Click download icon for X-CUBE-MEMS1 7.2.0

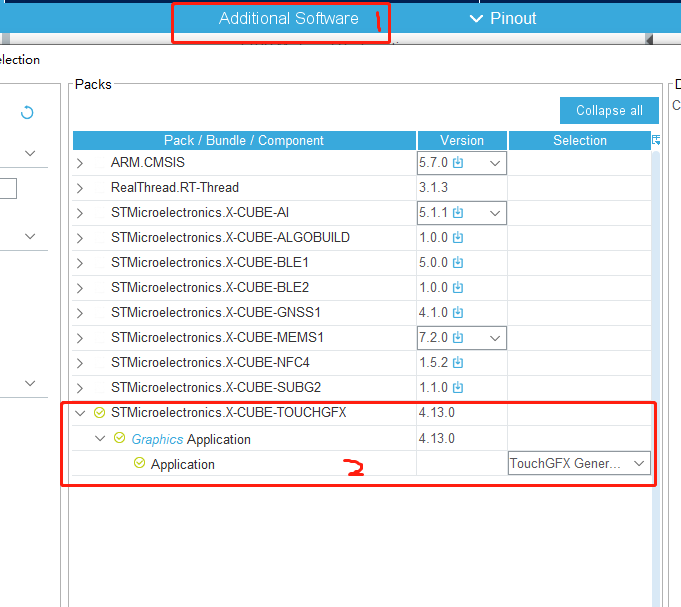click(458, 337)
